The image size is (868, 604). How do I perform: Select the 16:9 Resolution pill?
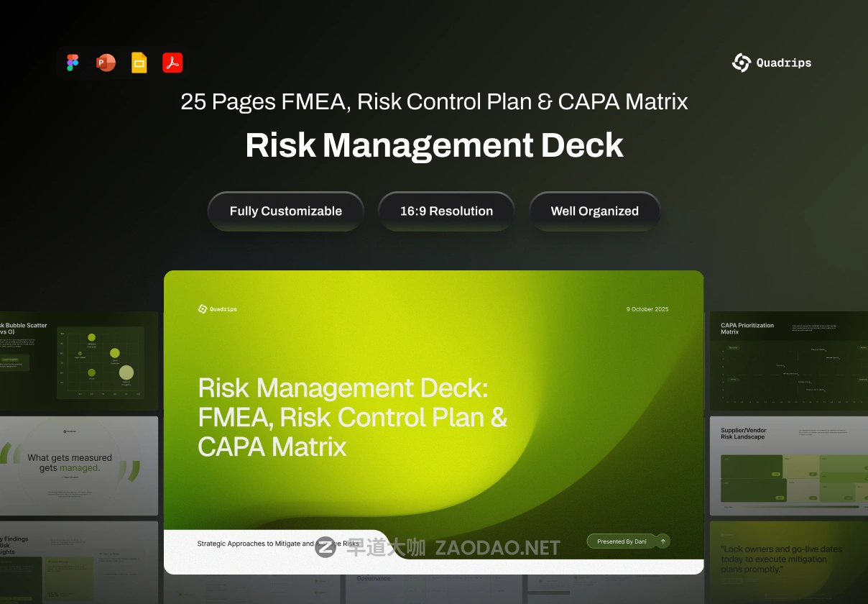(x=446, y=211)
